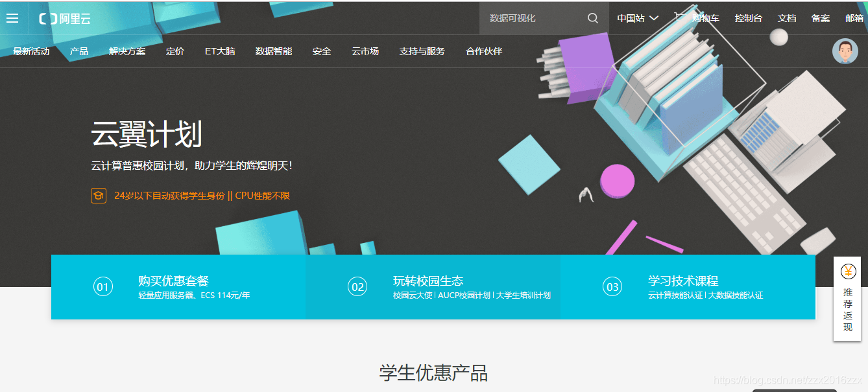Click 学习技术课程 heading
Viewport: 868px width, 392px height.
pos(683,281)
